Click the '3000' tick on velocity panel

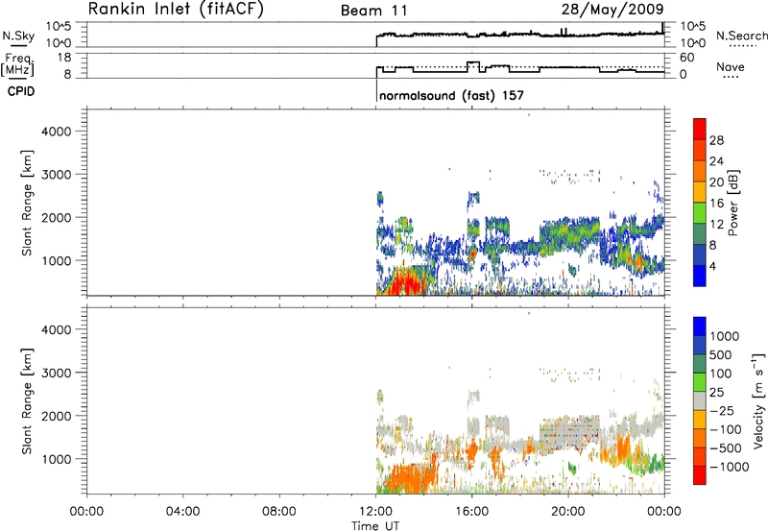click(x=57, y=373)
